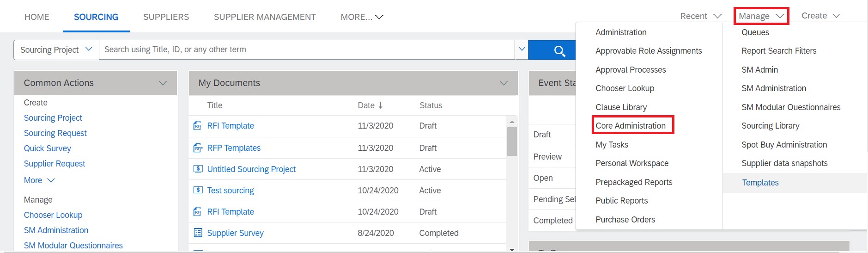Click the Date column sort arrow

coord(381,105)
